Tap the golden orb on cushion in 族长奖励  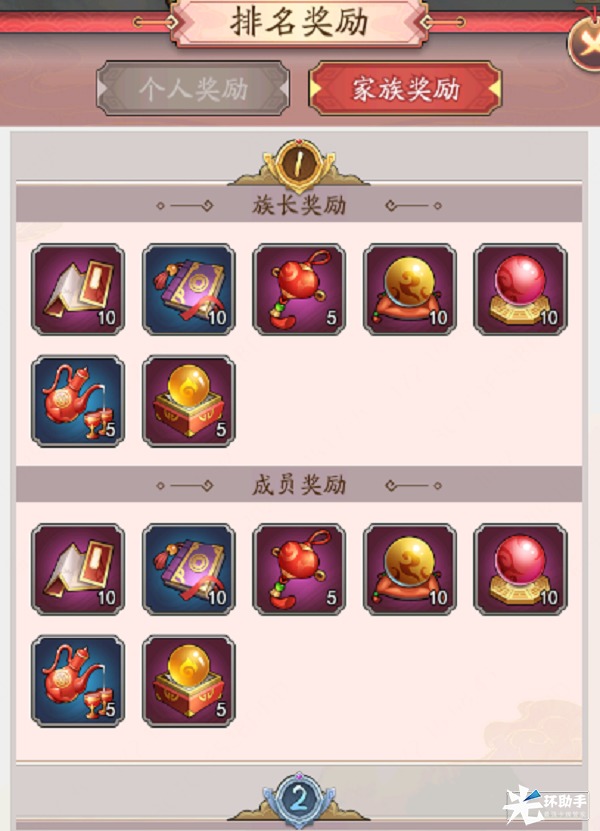coord(410,289)
